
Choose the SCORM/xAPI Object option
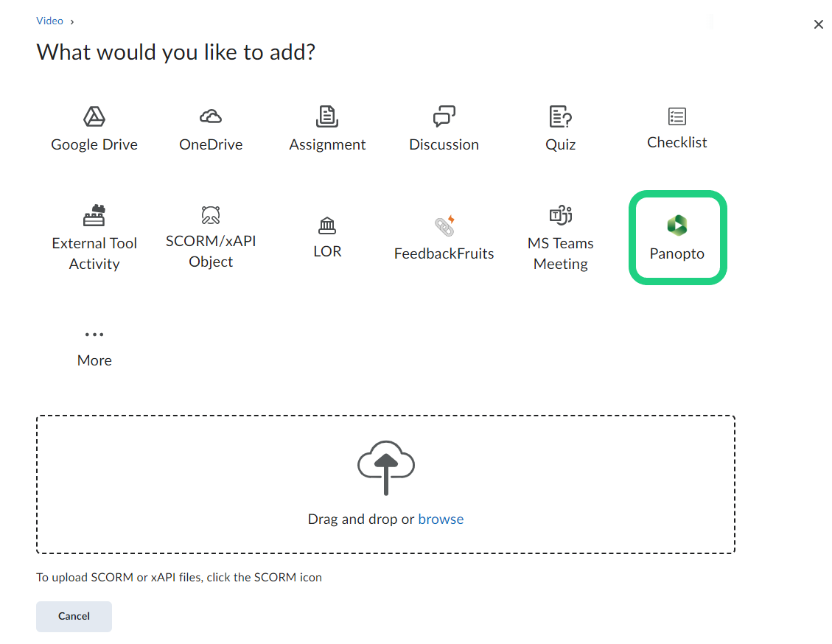[x=211, y=238]
